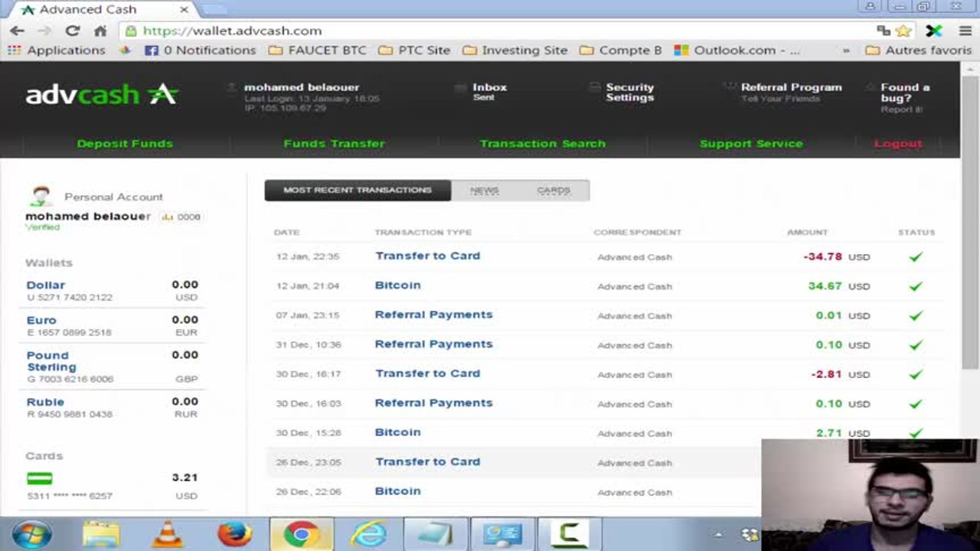
Task: Open Firefox from the taskbar
Action: tap(234, 534)
